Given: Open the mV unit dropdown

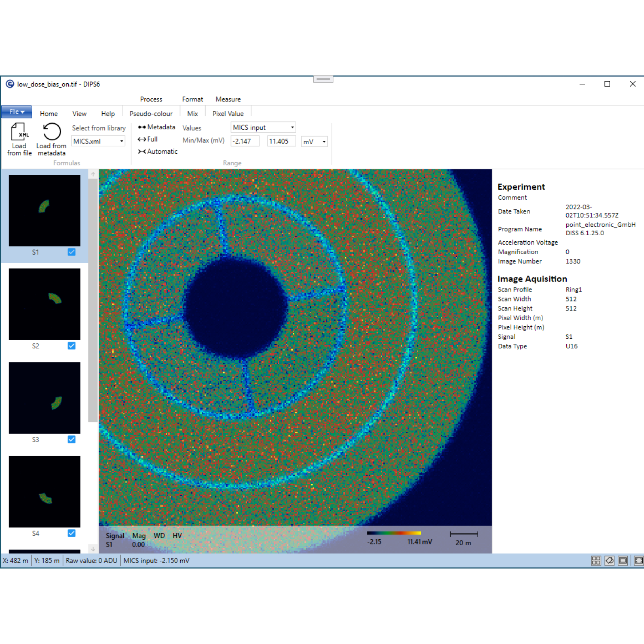Looking at the screenshot, I should pyautogui.click(x=324, y=142).
